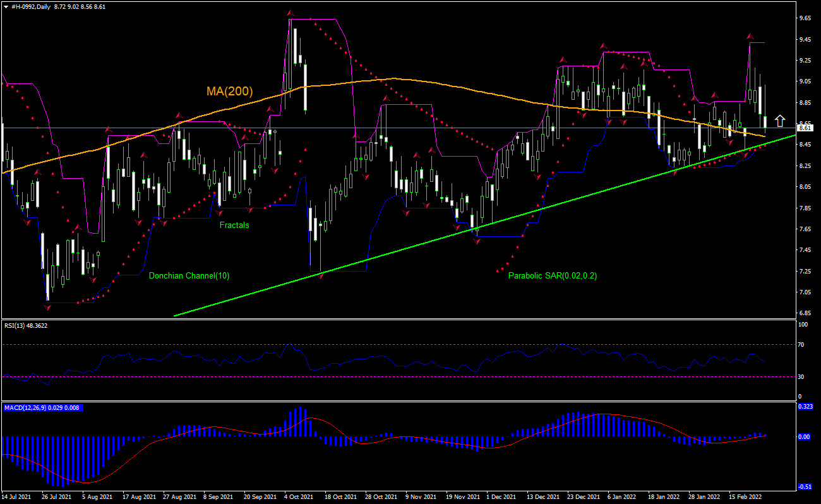Image resolution: width=821 pixels, height=504 pixels.
Task: Toggle the chart symbol list via the triangle arrow
Action: (5, 5)
